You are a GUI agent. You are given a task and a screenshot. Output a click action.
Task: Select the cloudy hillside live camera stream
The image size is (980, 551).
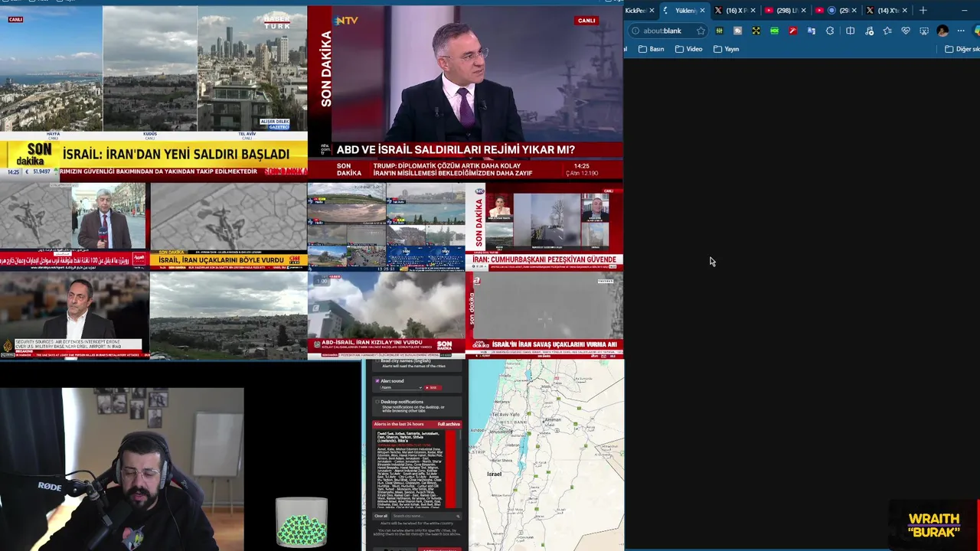click(228, 316)
